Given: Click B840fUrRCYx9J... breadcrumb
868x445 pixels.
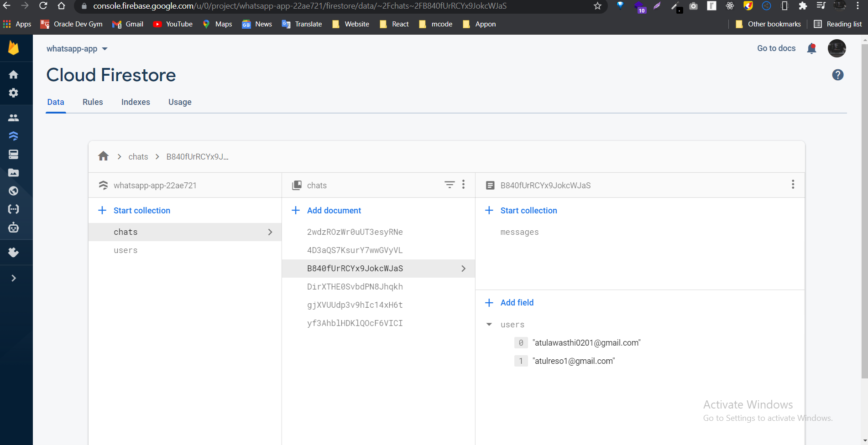Looking at the screenshot, I should 198,157.
